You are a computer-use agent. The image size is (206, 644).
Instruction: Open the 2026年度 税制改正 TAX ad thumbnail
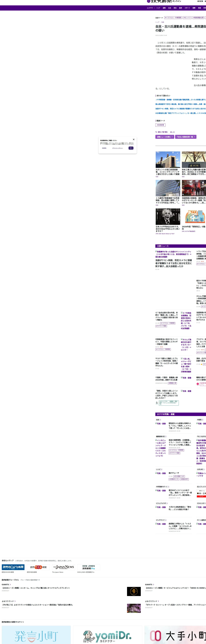194,216
